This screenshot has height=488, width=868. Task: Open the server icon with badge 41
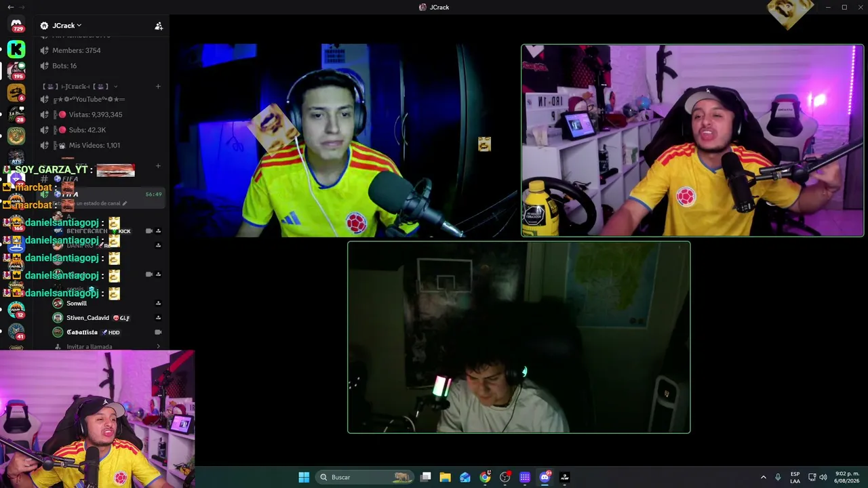16,331
